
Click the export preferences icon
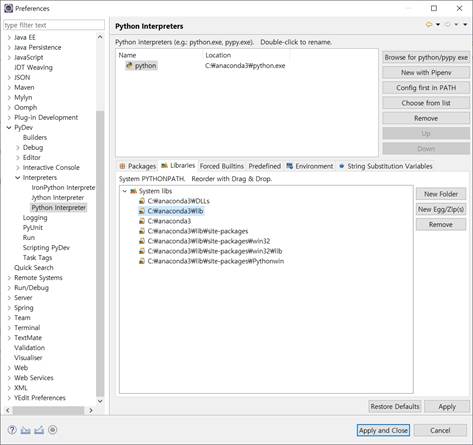click(39, 430)
